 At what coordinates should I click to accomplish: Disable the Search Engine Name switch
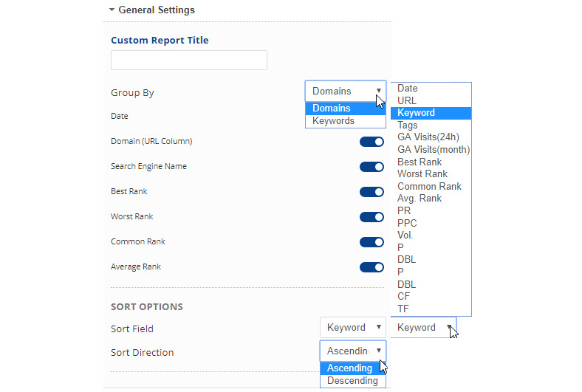point(372,167)
